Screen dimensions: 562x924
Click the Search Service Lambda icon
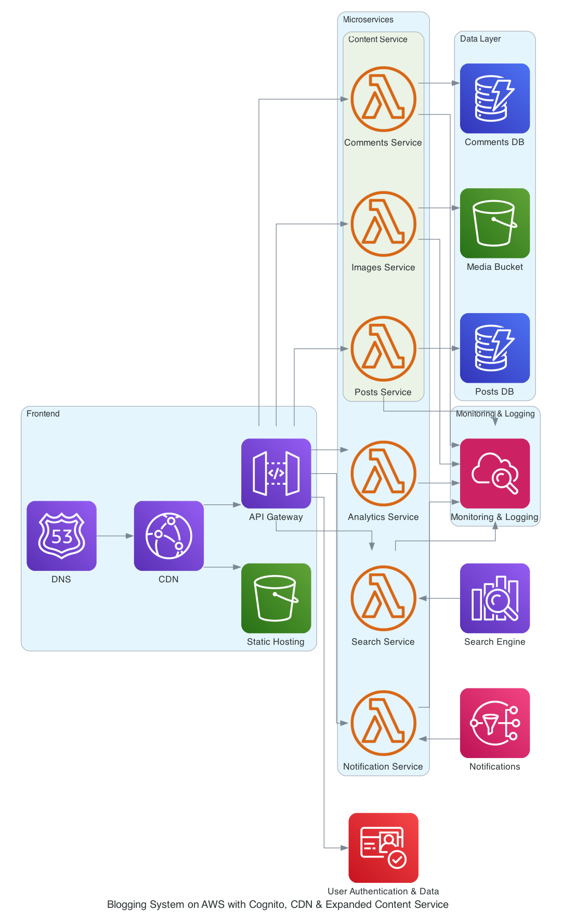click(x=383, y=598)
